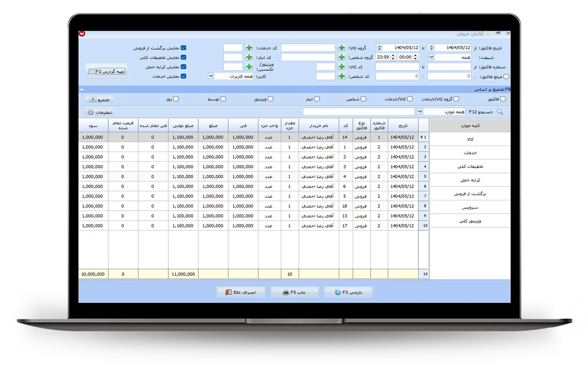Toggle نمایش کرایه حمل checkbox
This screenshot has width=588, height=367.
point(183,67)
